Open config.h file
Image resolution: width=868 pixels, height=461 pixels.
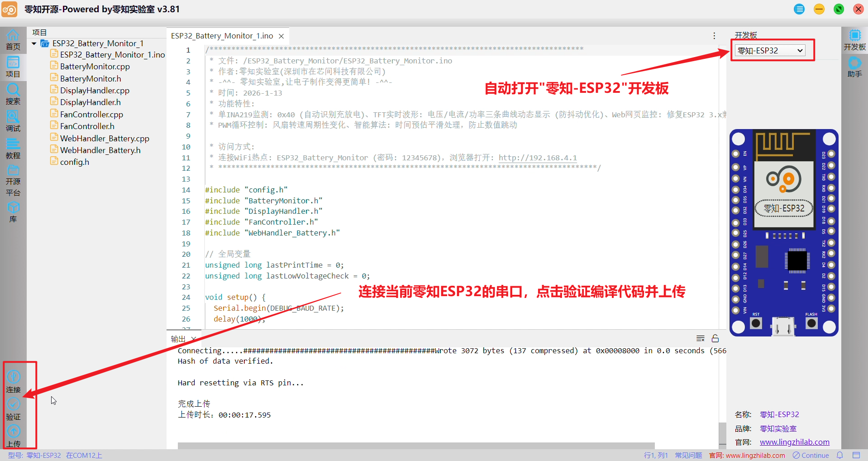point(70,162)
